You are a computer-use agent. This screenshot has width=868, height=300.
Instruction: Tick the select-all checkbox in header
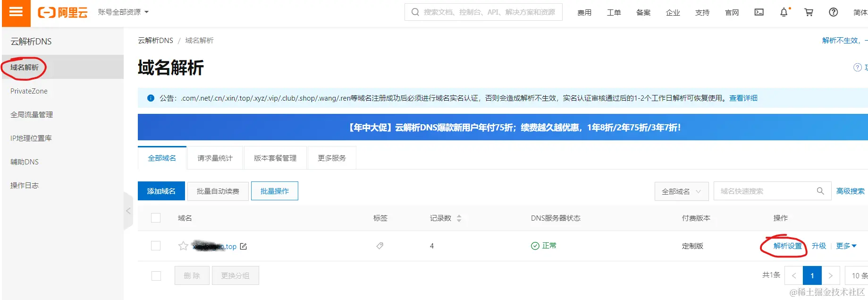coord(156,218)
